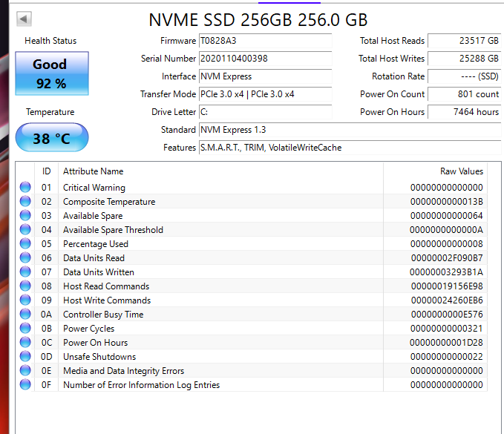Click raw value 000000000013B

point(447,202)
